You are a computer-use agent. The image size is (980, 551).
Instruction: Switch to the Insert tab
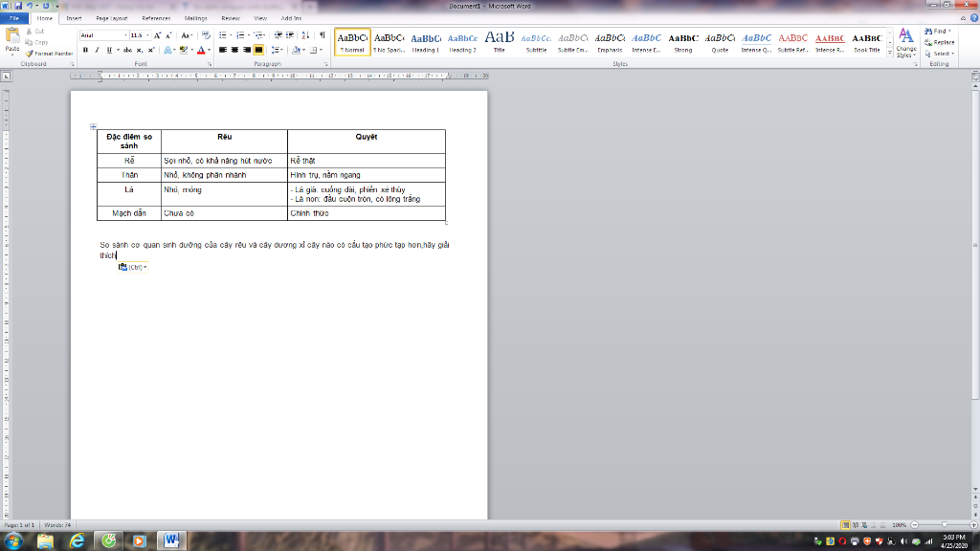[74, 18]
